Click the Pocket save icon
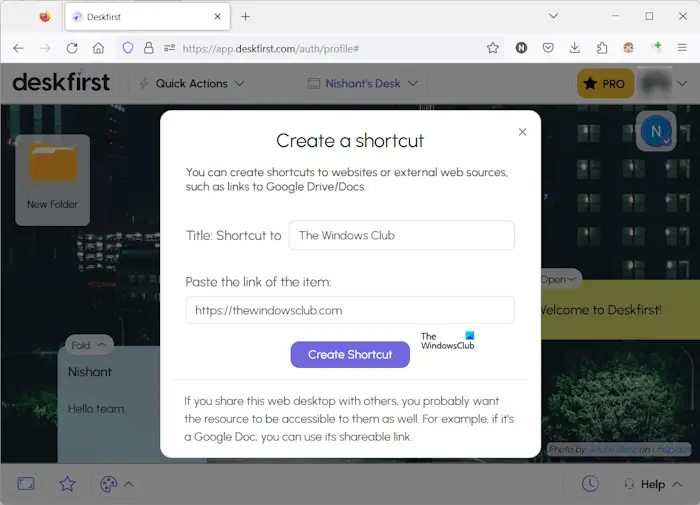Viewport: 700px width, 505px height. click(x=548, y=48)
